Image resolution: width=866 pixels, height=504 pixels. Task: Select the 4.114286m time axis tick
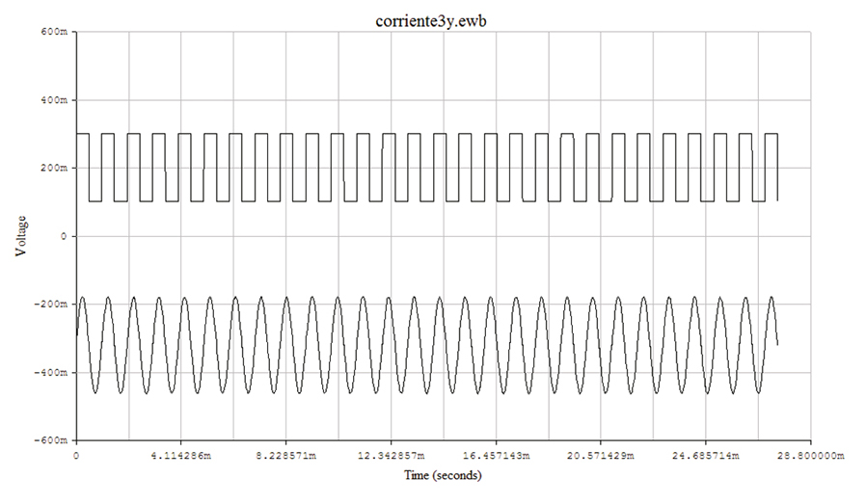click(x=180, y=453)
